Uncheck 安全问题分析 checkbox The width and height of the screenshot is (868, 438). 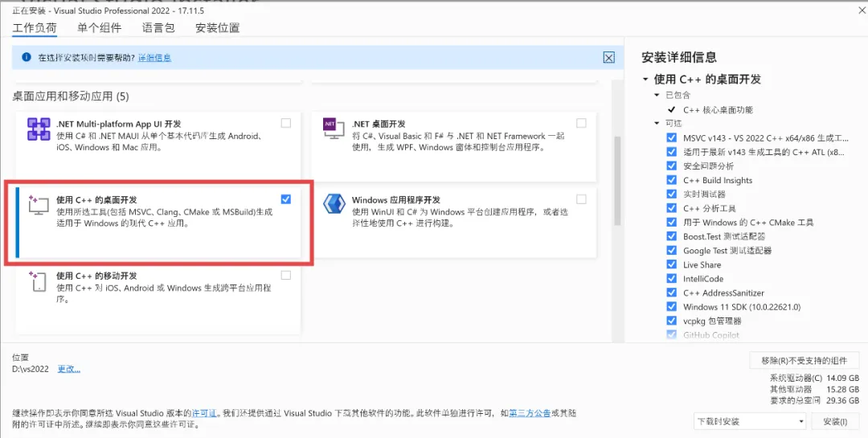click(x=671, y=166)
